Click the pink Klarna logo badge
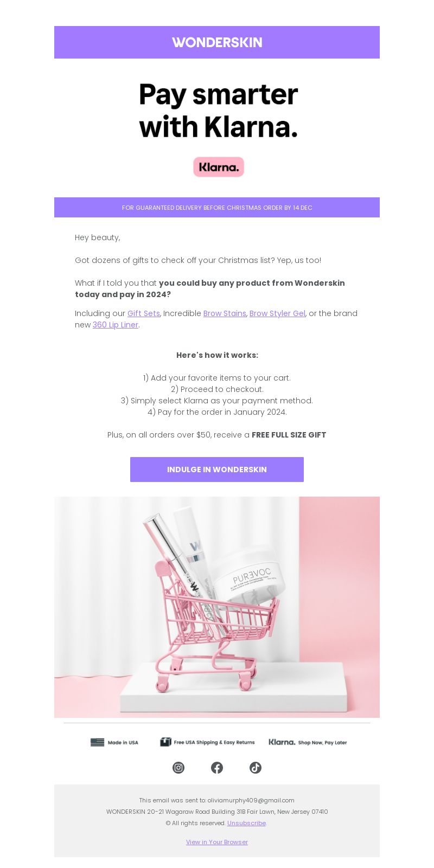The image size is (434, 868). (219, 167)
